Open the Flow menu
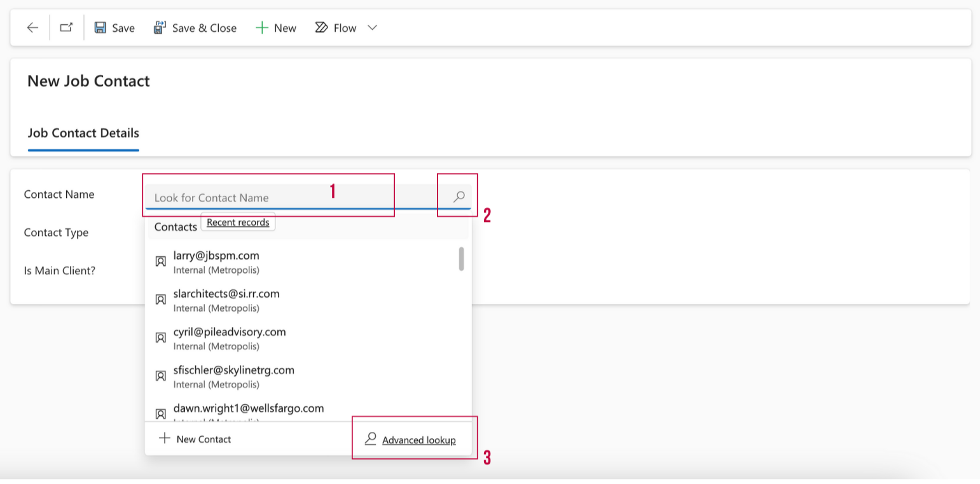This screenshot has height=484, width=980. coord(337,28)
